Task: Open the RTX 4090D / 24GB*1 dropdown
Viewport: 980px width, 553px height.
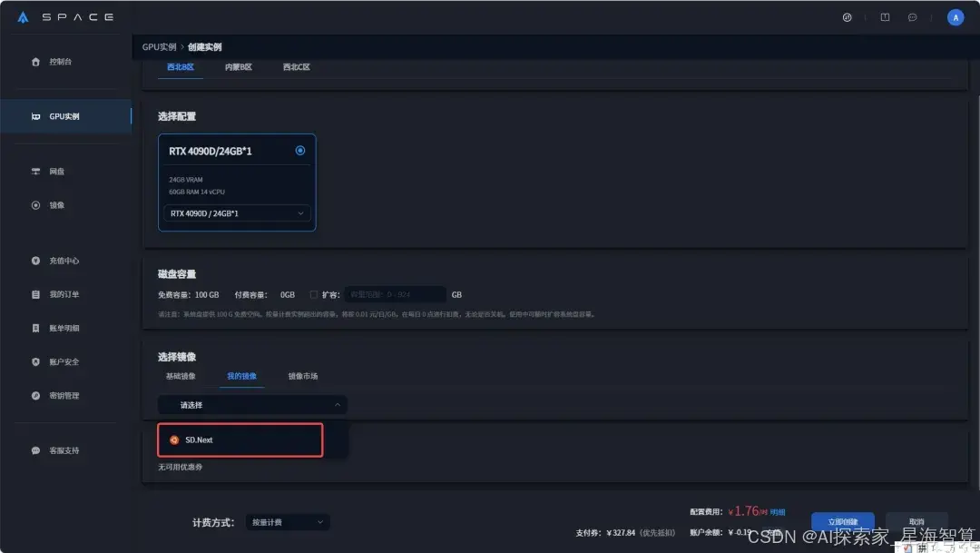Action: [x=237, y=213]
